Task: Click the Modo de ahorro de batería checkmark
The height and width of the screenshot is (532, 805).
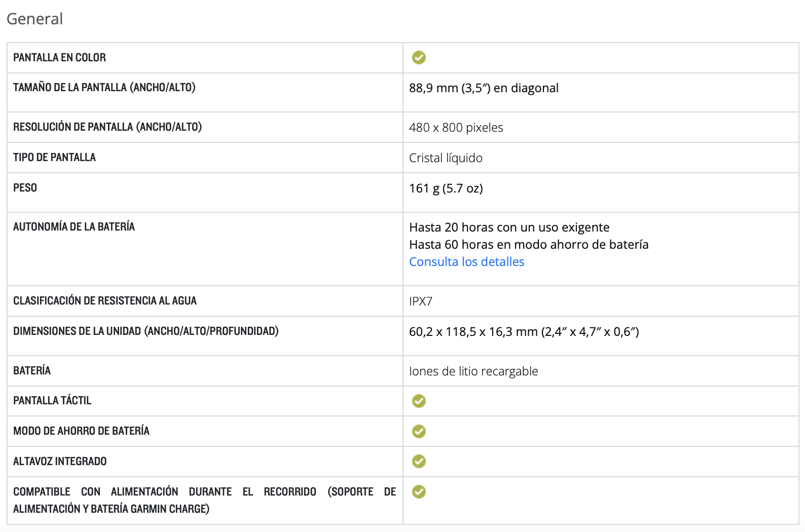Action: tap(419, 432)
